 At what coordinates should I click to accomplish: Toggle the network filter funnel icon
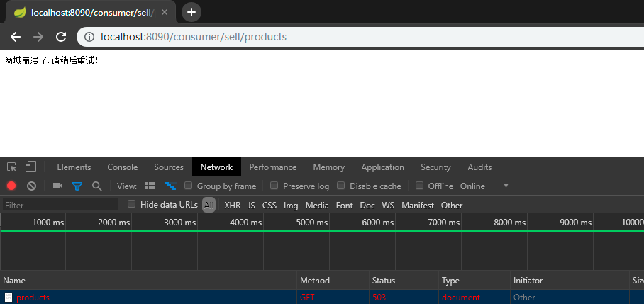click(77, 186)
